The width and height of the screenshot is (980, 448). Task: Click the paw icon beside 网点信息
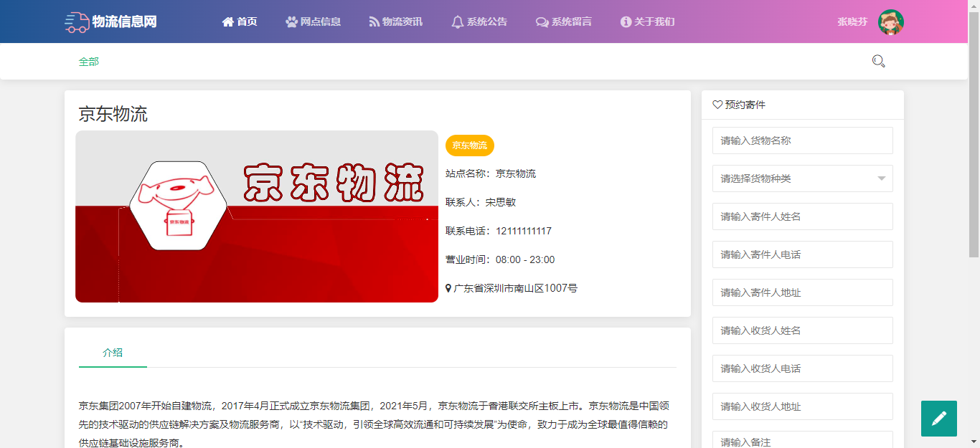(x=291, y=22)
